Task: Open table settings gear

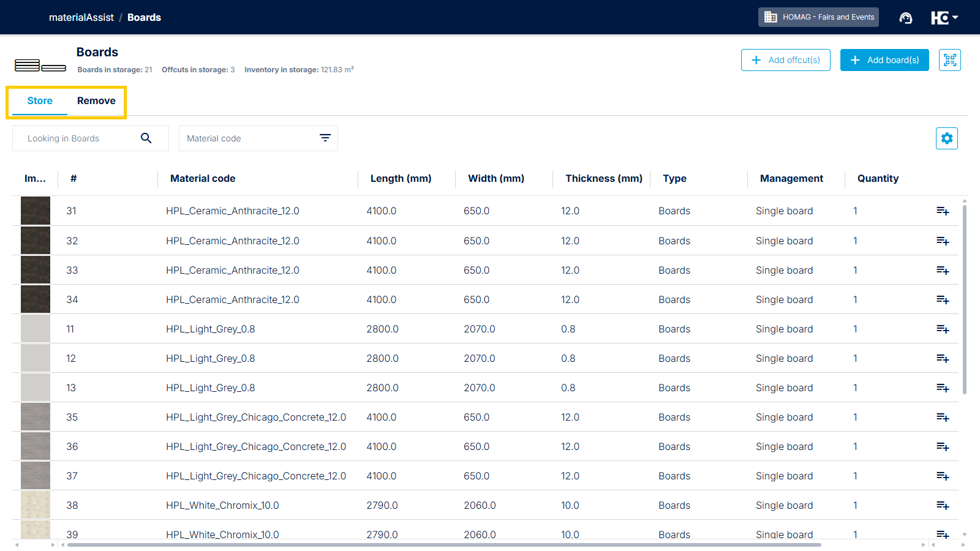Action: pos(947,138)
